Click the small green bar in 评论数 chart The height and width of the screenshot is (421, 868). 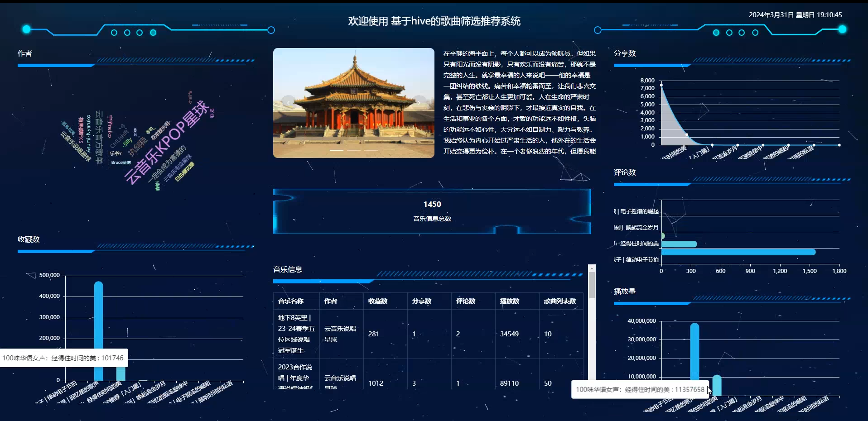(663, 236)
